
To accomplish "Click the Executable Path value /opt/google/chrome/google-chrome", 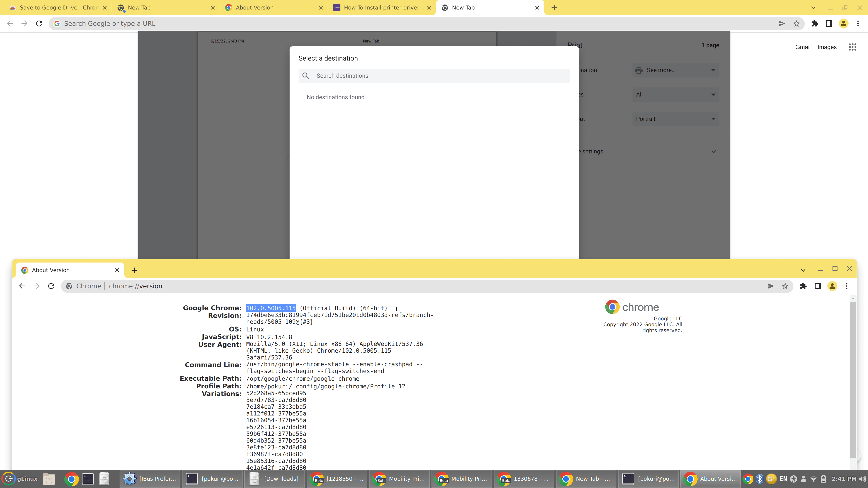I will point(303,379).
